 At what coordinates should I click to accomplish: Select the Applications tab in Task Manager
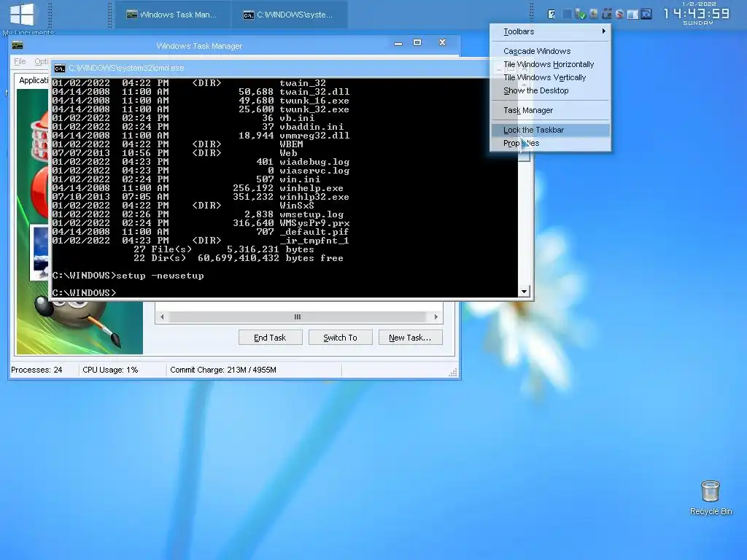(34, 80)
